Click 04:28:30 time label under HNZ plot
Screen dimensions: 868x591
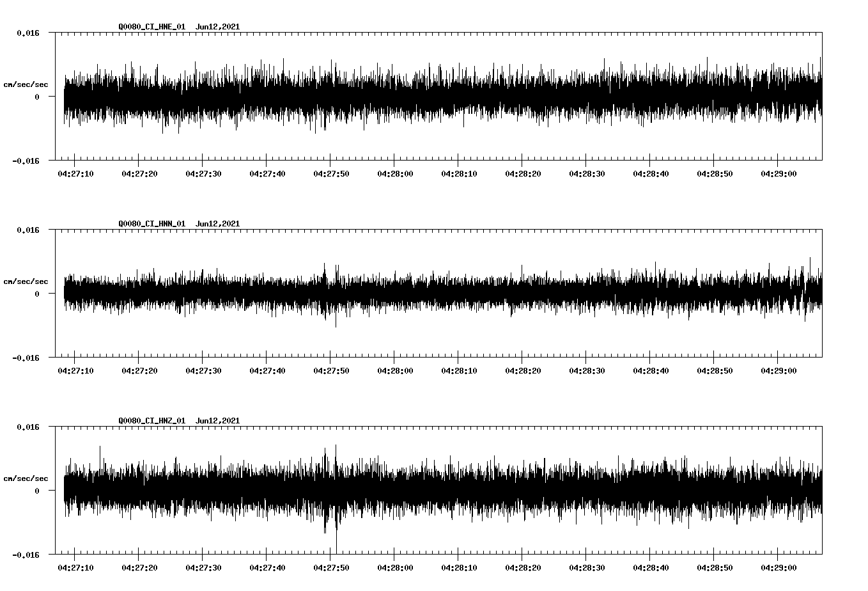(x=587, y=567)
